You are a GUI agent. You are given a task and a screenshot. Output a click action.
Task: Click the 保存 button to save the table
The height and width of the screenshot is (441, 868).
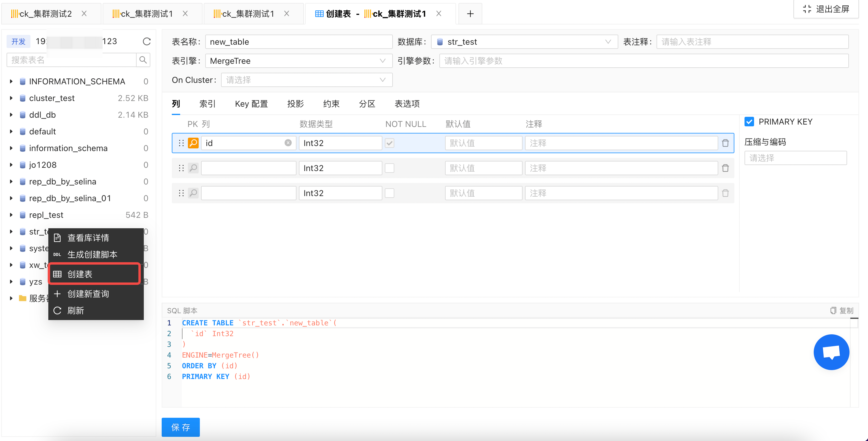(x=180, y=427)
